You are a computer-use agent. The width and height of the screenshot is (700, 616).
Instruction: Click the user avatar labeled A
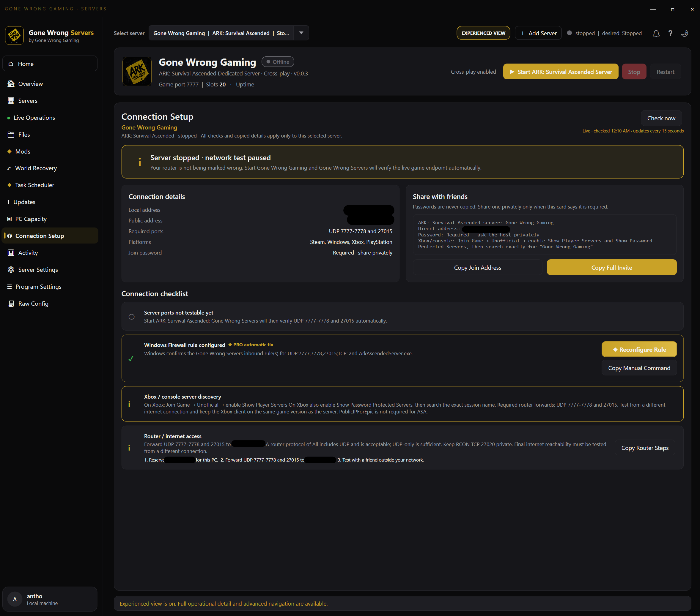15,599
